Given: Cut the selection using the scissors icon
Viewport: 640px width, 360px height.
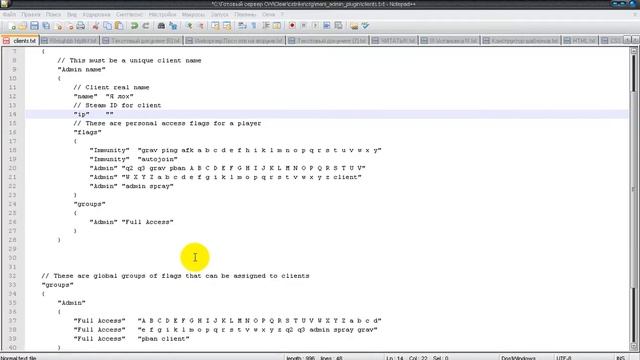Looking at the screenshot, I should click(x=96, y=26).
